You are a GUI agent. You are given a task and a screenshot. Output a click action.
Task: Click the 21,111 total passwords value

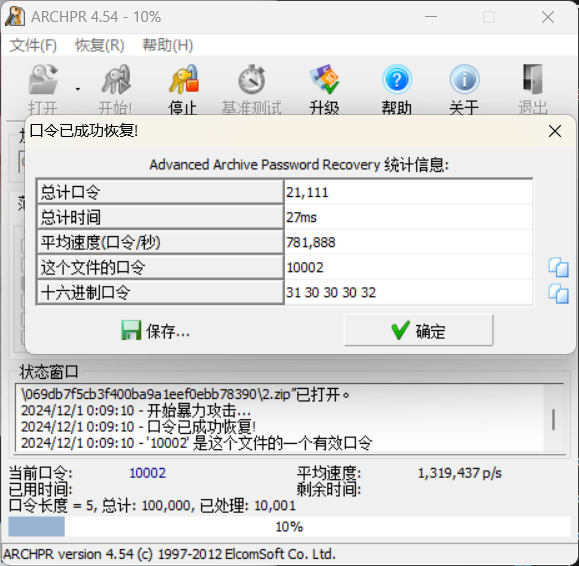(307, 192)
